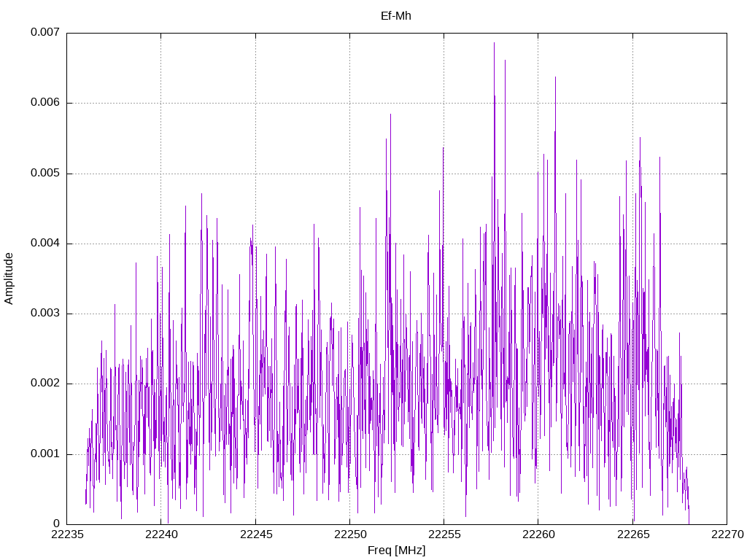Click x-axis tick label 22235
The height and width of the screenshot is (560, 747).
tap(67, 534)
